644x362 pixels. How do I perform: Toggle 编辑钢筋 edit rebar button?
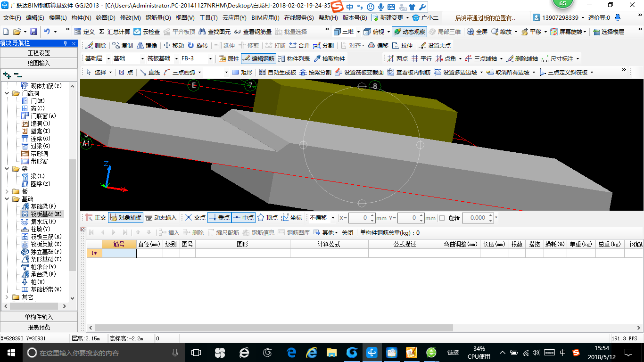[x=258, y=58]
